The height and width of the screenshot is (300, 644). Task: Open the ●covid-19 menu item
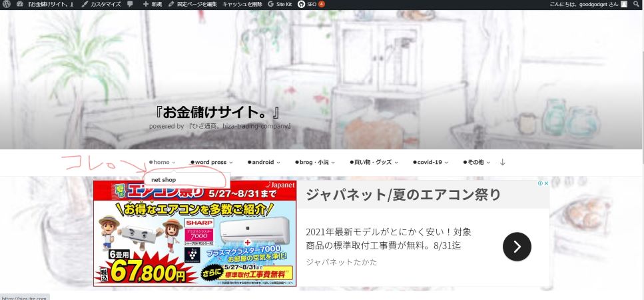pos(428,162)
